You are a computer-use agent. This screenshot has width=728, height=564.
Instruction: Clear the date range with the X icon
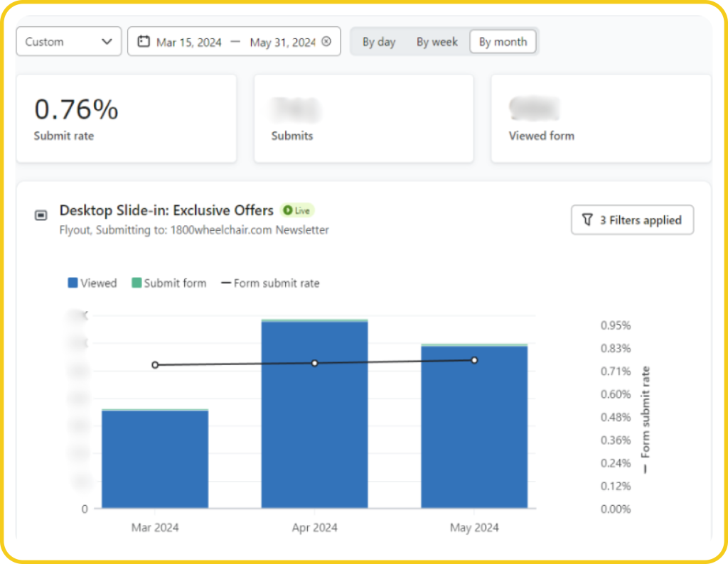(326, 42)
